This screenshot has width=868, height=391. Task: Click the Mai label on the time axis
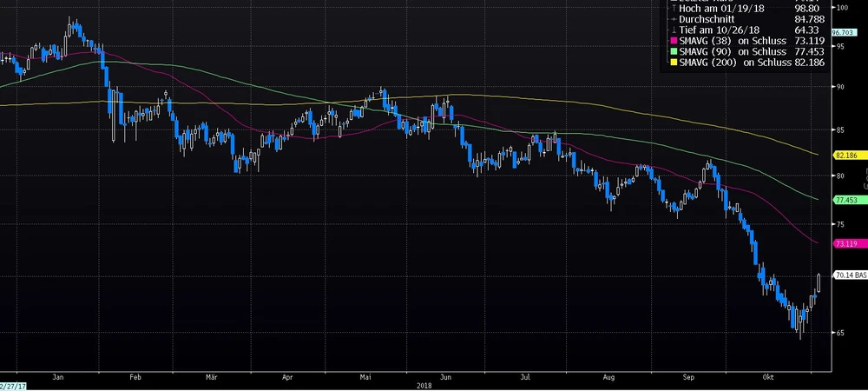(x=367, y=378)
